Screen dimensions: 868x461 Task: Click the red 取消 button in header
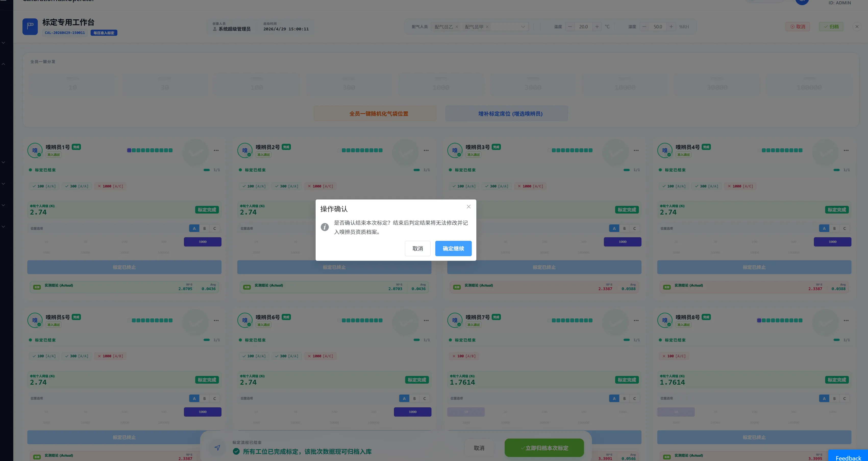(x=797, y=27)
